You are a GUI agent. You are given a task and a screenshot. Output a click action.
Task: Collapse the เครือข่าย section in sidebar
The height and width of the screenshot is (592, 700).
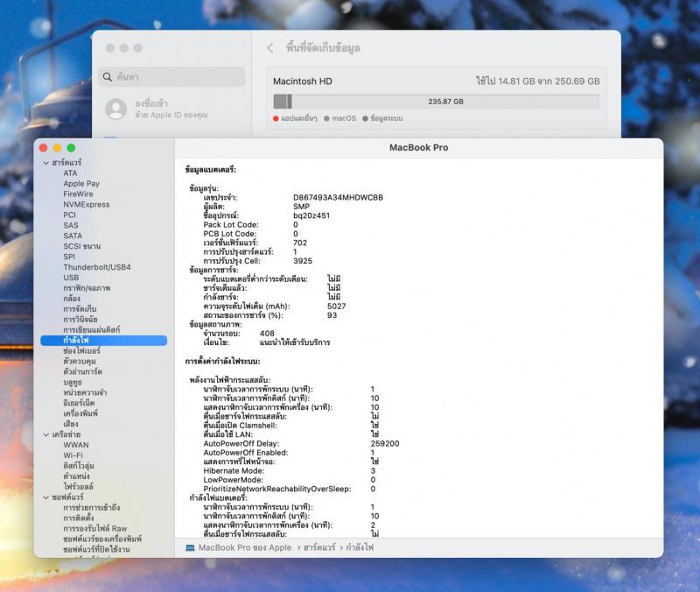[46, 434]
